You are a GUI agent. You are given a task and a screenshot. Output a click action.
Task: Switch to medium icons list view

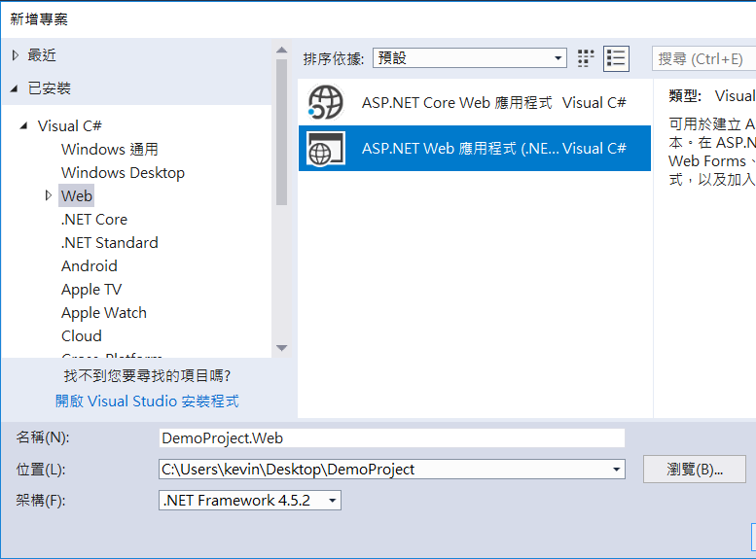(x=616, y=58)
